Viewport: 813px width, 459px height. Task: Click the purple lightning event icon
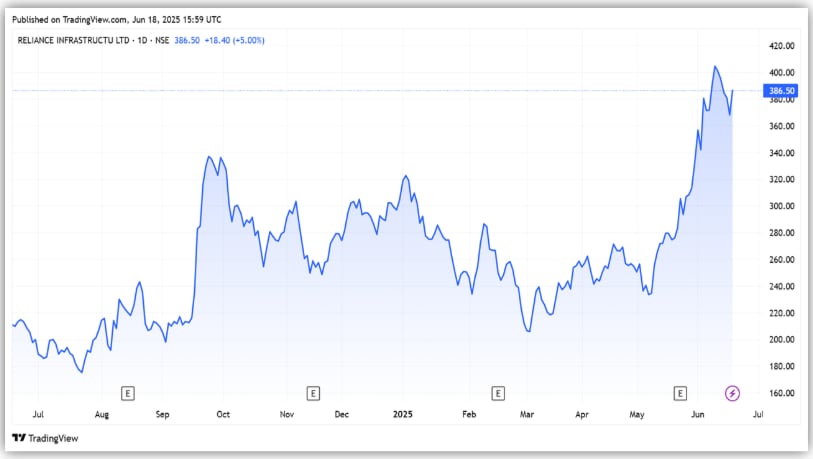732,394
